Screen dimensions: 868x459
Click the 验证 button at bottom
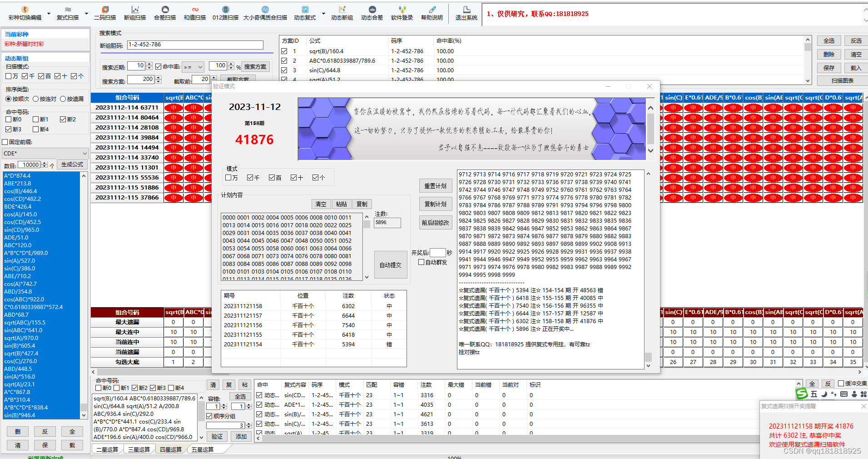[217, 437]
